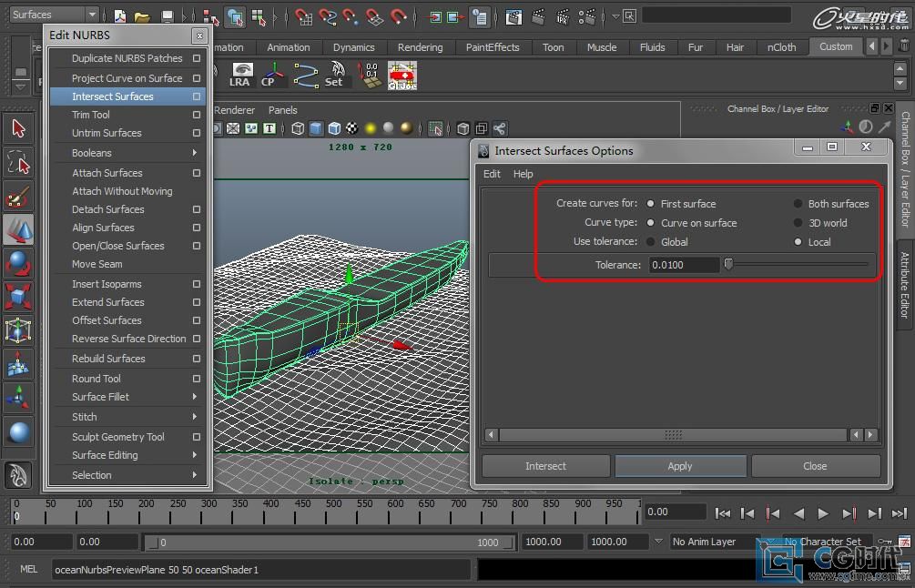The width and height of the screenshot is (915, 588).
Task: Click the Tolerance slider handle
Action: [728, 264]
